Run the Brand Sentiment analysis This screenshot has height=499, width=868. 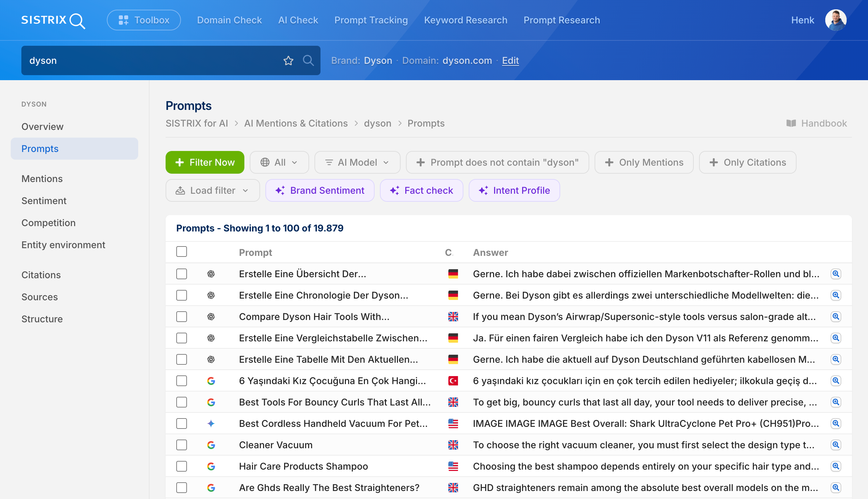pyautogui.click(x=320, y=191)
